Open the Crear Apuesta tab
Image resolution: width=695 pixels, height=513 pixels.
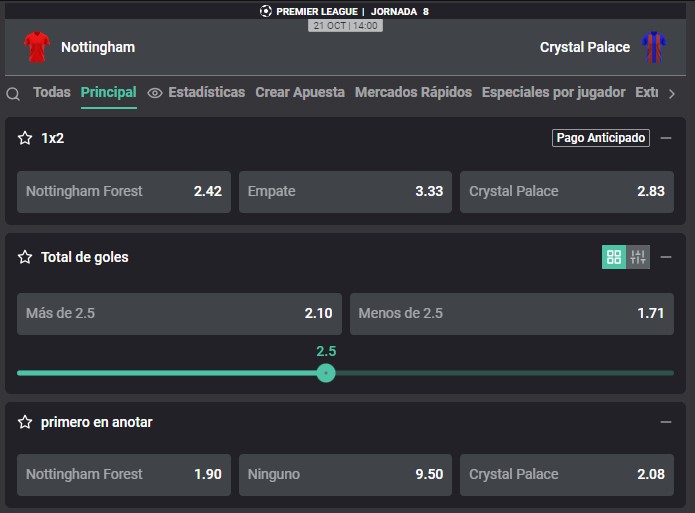click(x=300, y=92)
